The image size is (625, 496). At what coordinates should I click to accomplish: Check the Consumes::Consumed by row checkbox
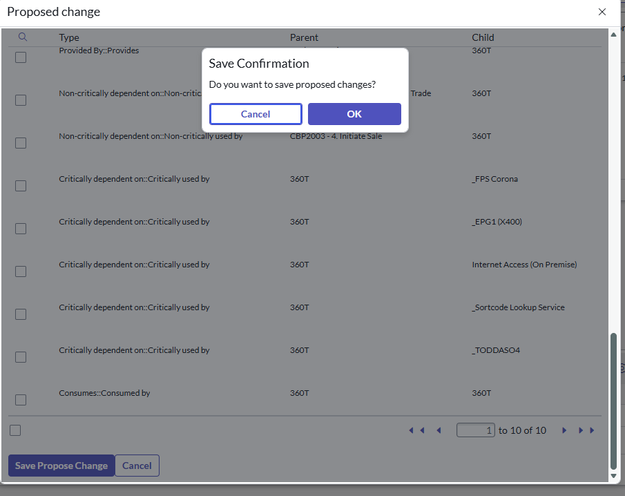pos(21,400)
